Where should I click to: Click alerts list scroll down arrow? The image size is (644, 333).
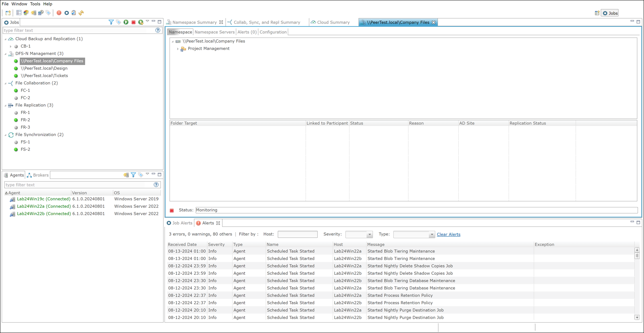pos(637,318)
